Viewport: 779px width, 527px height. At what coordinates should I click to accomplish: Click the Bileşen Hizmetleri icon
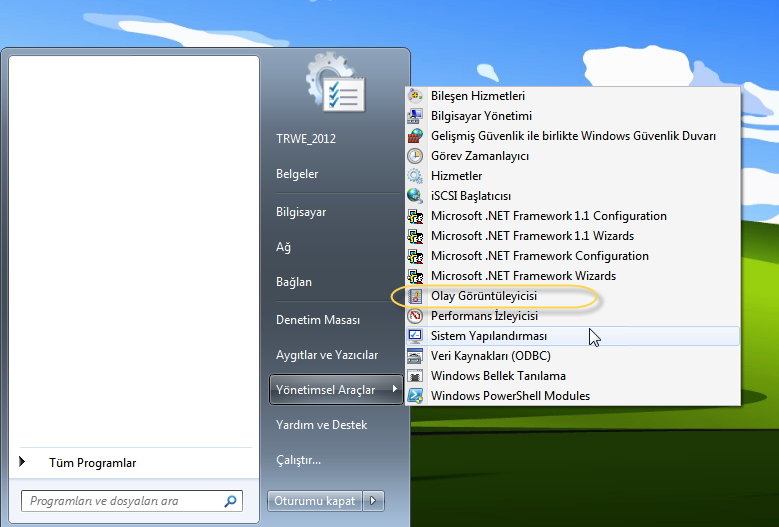coord(415,96)
